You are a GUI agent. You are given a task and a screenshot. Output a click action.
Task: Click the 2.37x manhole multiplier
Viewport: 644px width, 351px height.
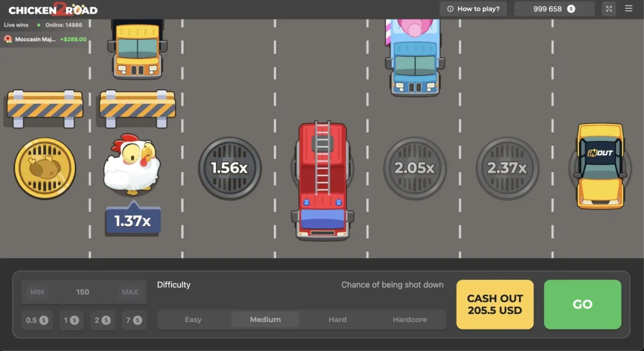tap(507, 168)
